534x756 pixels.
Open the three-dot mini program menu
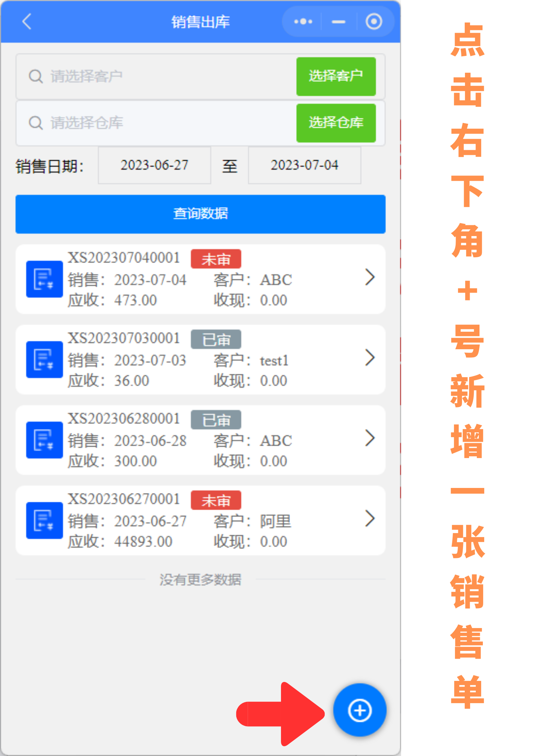pyautogui.click(x=303, y=22)
